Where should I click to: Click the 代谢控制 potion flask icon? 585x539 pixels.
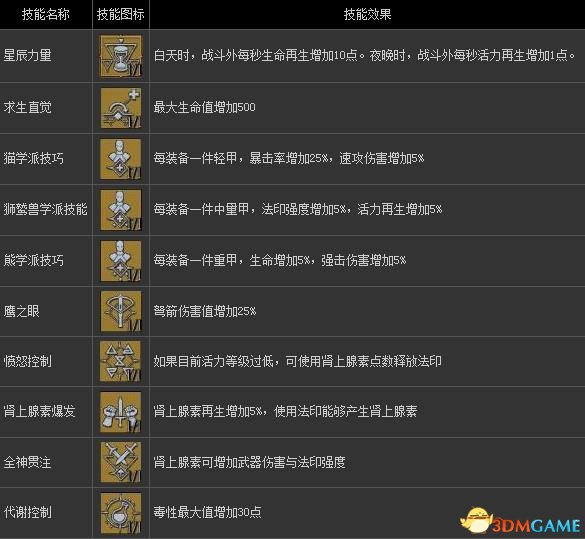[121, 513]
